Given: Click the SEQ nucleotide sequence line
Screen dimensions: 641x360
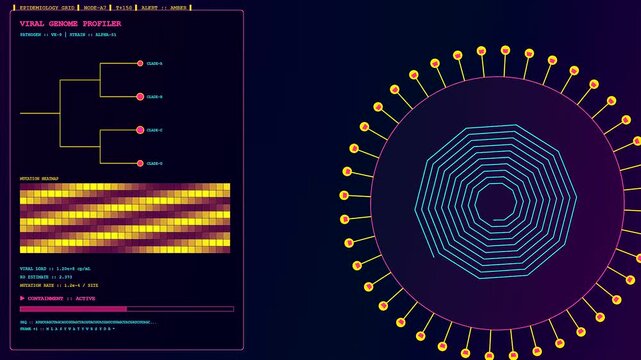Looking at the screenshot, I should 88,322.
